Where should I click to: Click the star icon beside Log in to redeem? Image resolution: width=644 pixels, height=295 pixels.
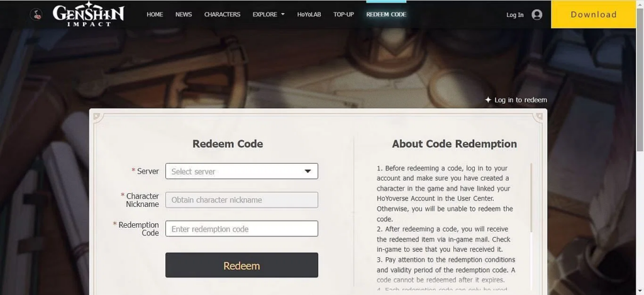(x=488, y=100)
